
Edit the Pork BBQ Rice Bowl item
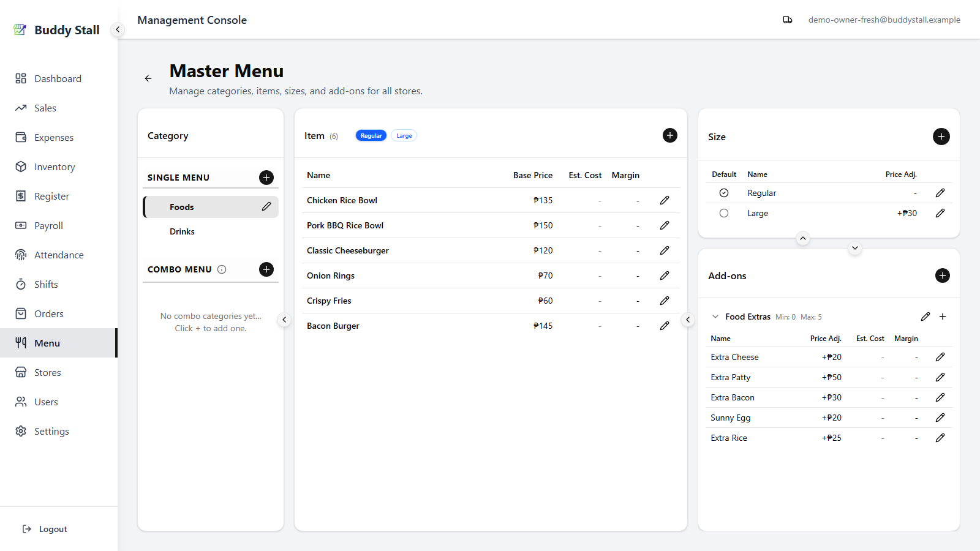(x=665, y=225)
